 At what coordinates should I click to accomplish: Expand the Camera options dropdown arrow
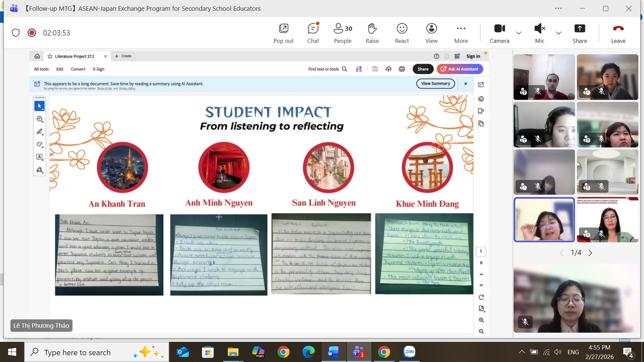[x=519, y=33]
